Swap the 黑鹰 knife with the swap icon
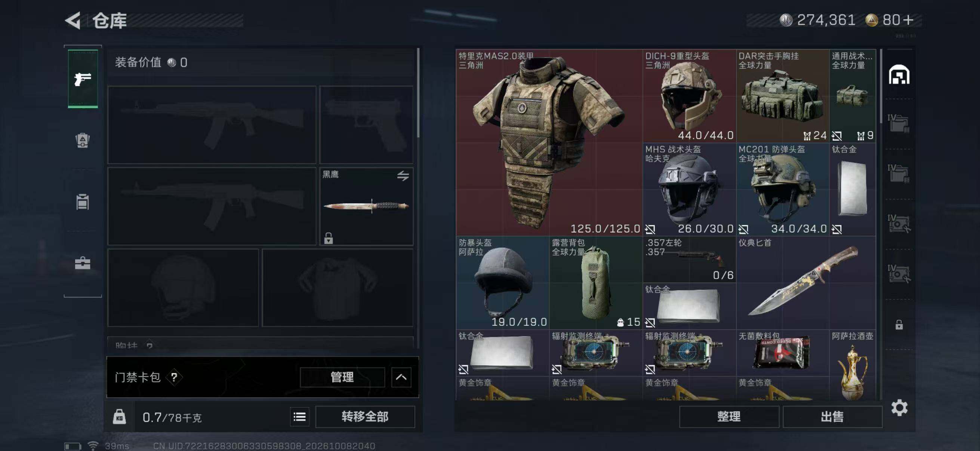Image resolution: width=980 pixels, height=451 pixels. point(403,176)
